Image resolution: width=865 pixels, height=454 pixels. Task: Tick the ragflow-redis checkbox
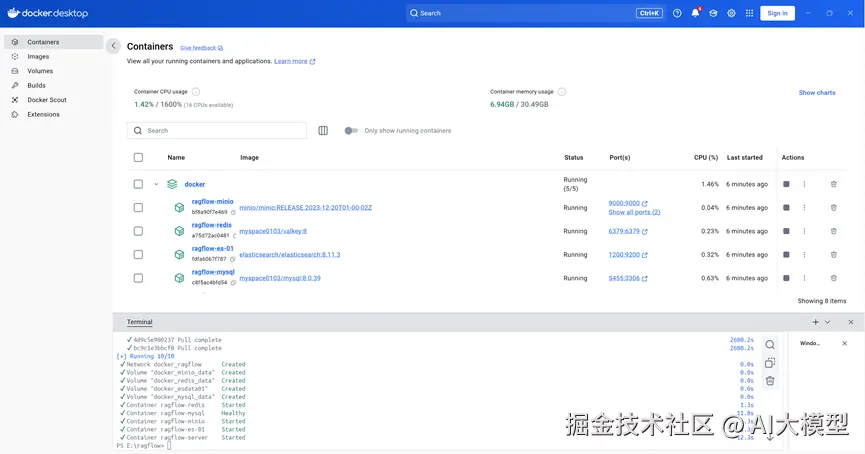(x=138, y=231)
